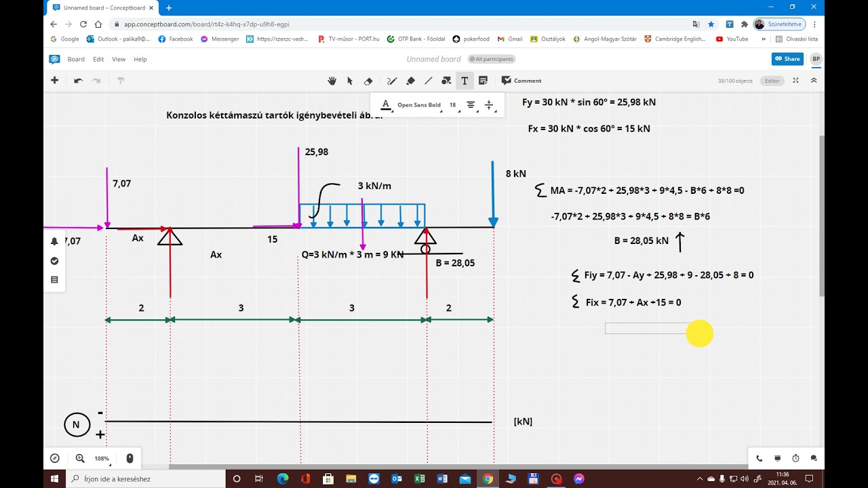Viewport: 868px width, 488px height.
Task: Enter fullscreen presentation mode
Action: (795, 81)
